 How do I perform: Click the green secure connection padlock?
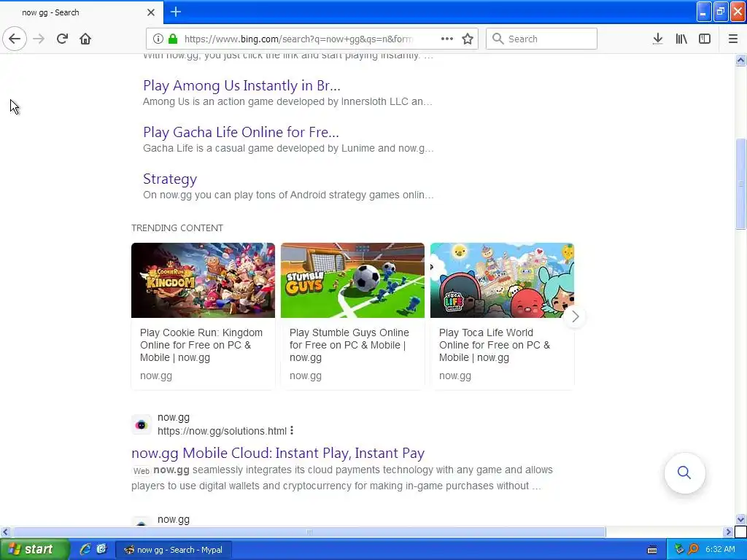173,39
